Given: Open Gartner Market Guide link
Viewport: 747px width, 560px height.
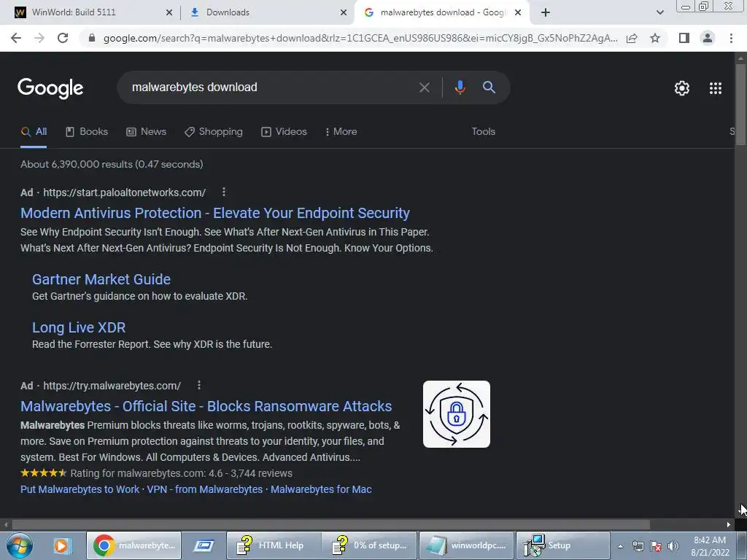Looking at the screenshot, I should point(101,279).
